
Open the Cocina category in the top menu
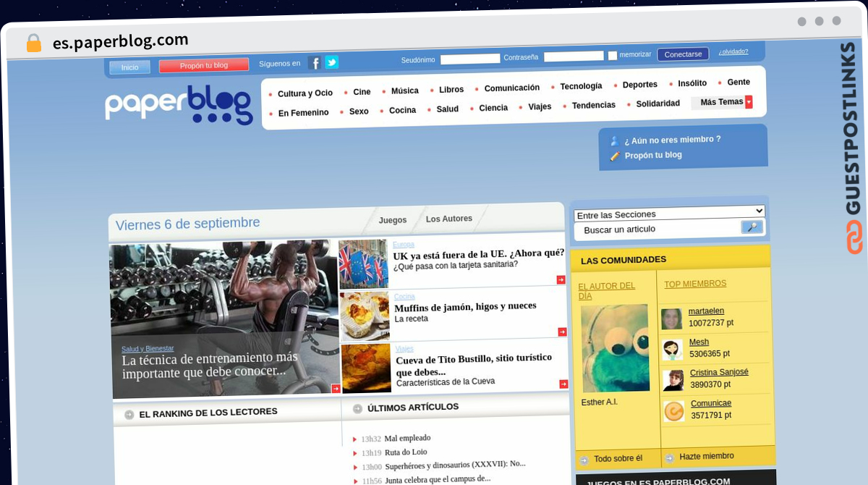(402, 110)
